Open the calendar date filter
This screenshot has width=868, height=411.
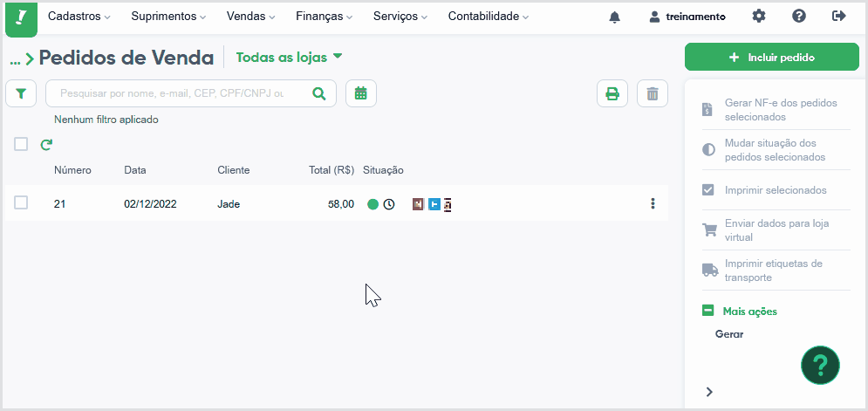361,93
